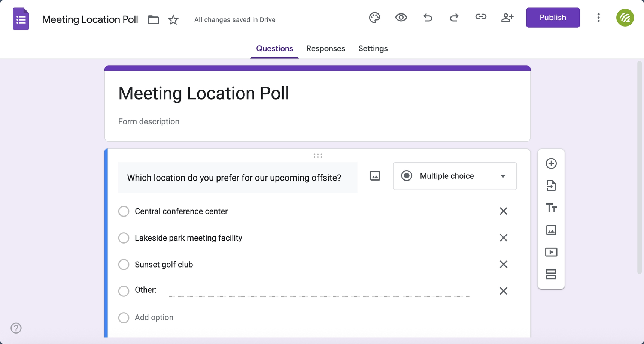Add title and description block
This screenshot has height=344, width=644.
[x=551, y=208]
